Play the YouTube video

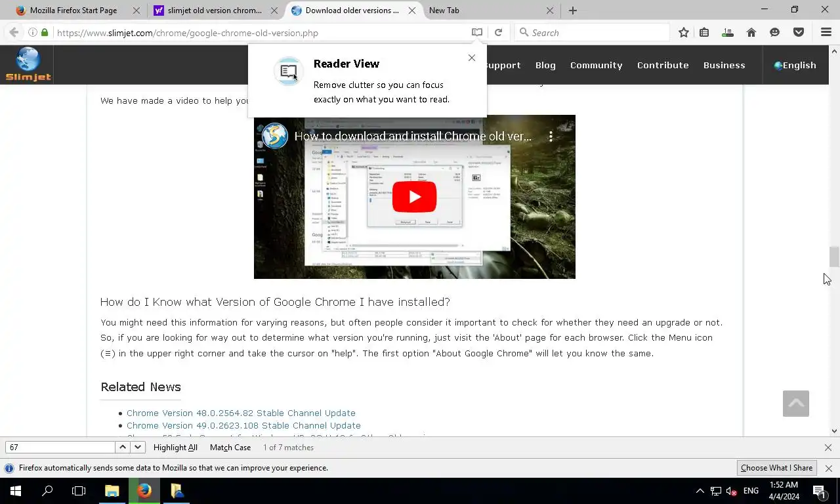pos(414,197)
